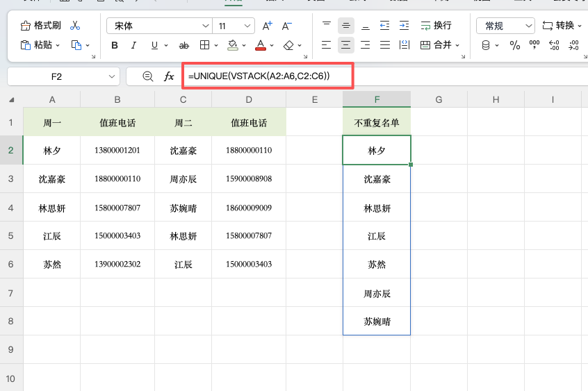Click the distributed alignment icon
Viewport: 588px width, 391px height.
(x=405, y=45)
